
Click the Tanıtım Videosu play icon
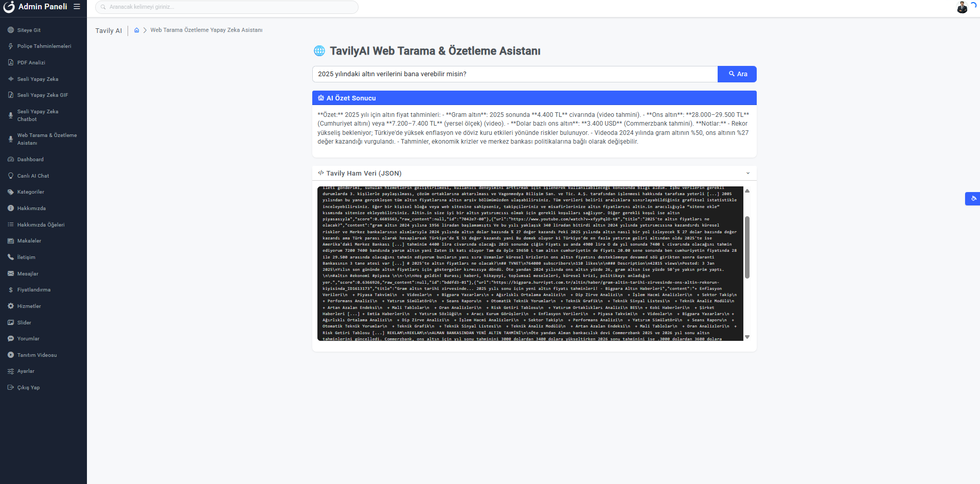(x=11, y=355)
